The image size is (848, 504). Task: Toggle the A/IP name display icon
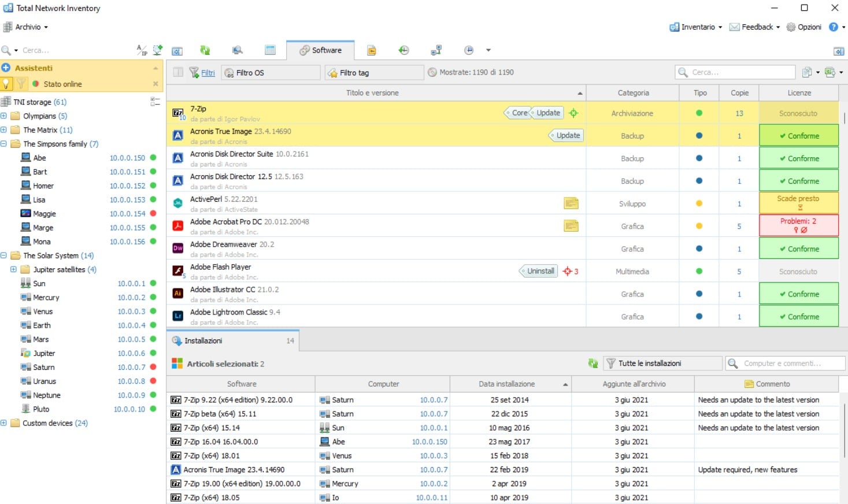click(x=142, y=50)
